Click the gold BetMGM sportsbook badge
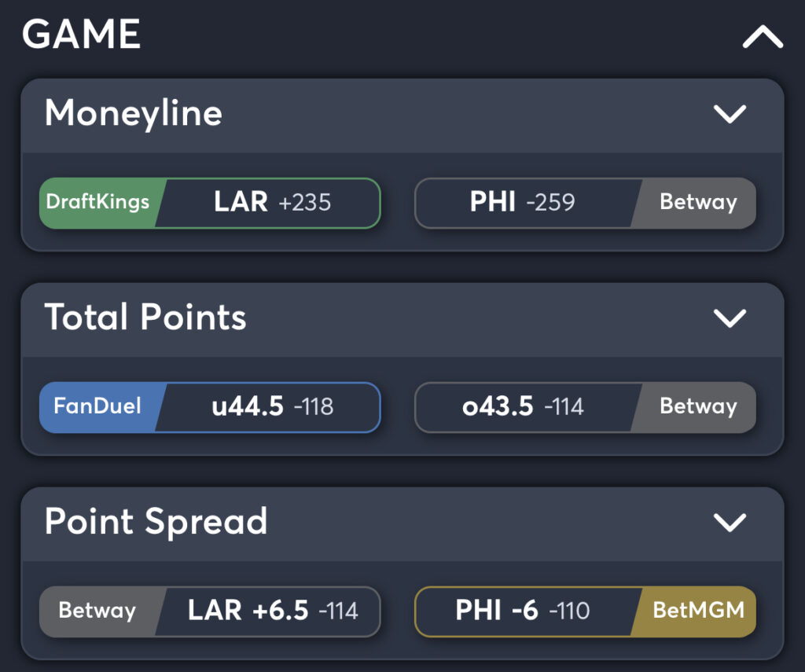The height and width of the screenshot is (672, 805). point(697,611)
